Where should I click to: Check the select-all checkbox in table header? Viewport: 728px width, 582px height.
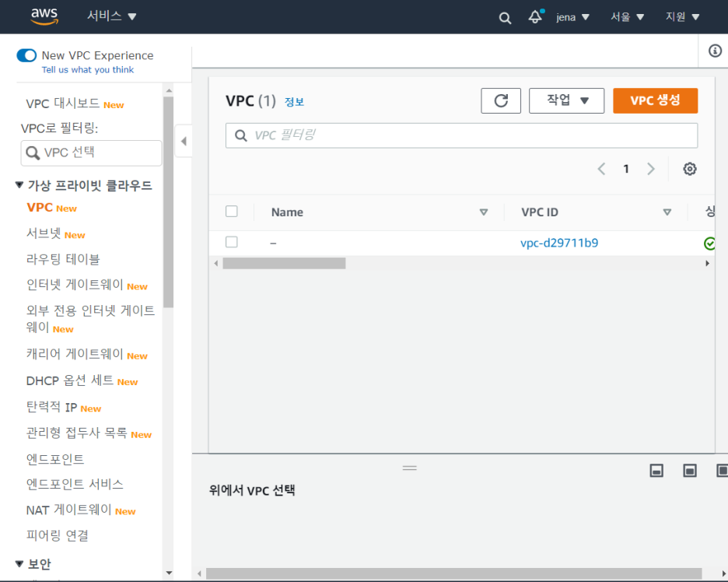[231, 212]
